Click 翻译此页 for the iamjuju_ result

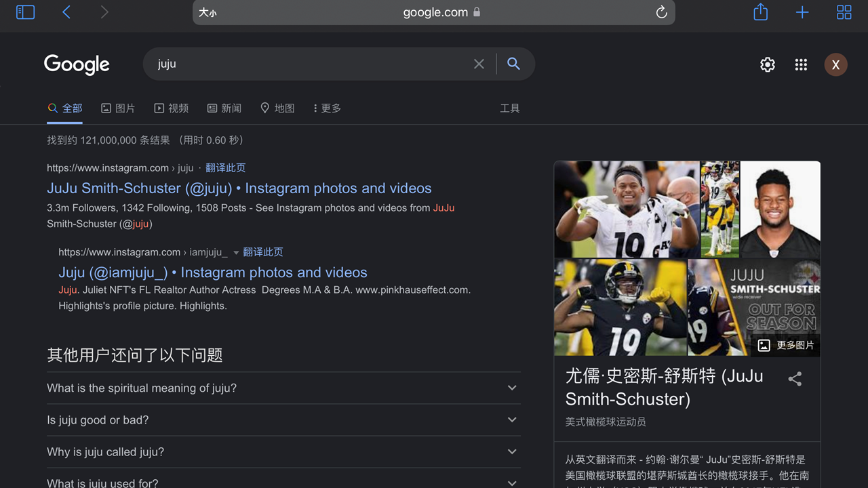[263, 252]
